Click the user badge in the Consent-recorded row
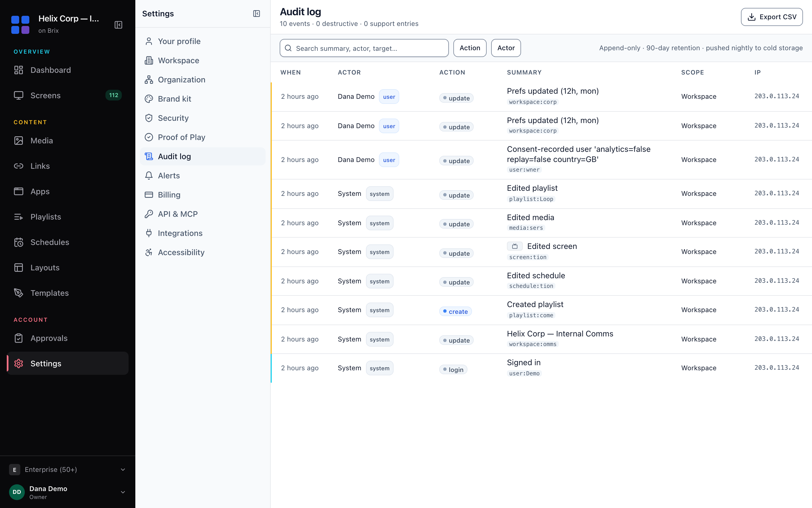 pyautogui.click(x=389, y=160)
